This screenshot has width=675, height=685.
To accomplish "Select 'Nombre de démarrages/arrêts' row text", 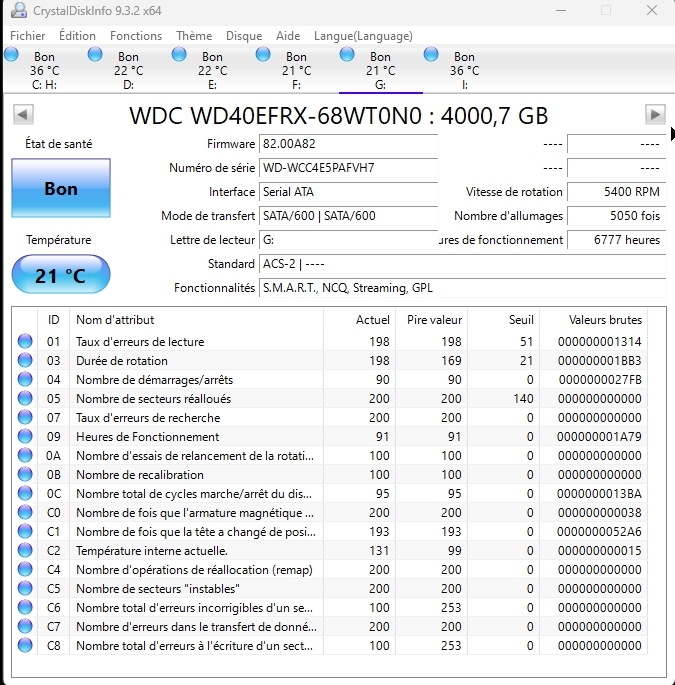I will tap(155, 380).
